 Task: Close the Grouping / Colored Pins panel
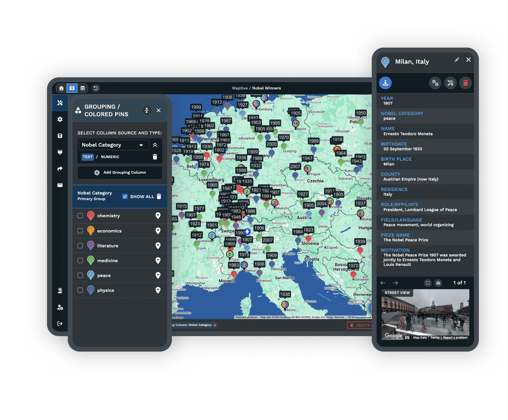click(x=158, y=110)
